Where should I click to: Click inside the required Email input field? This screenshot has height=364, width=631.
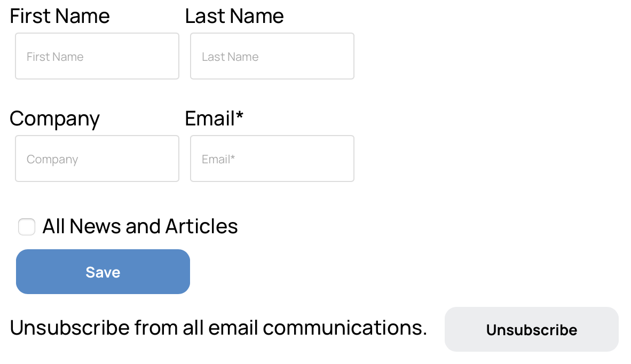(272, 159)
